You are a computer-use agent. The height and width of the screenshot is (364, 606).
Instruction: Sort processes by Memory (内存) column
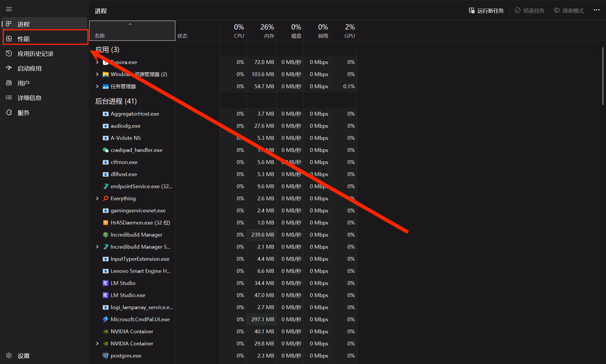(261, 31)
